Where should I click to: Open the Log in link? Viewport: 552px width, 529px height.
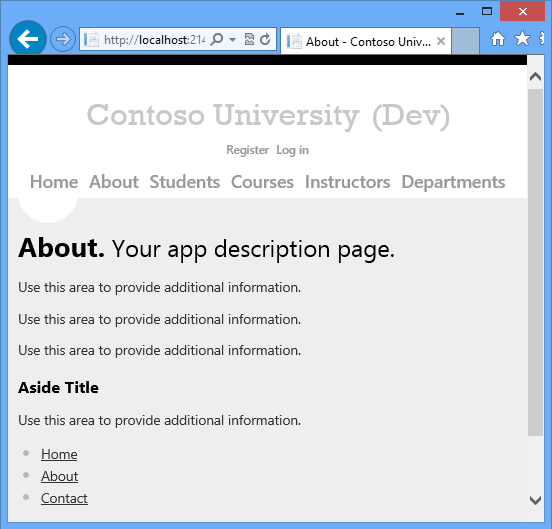pyautogui.click(x=292, y=150)
